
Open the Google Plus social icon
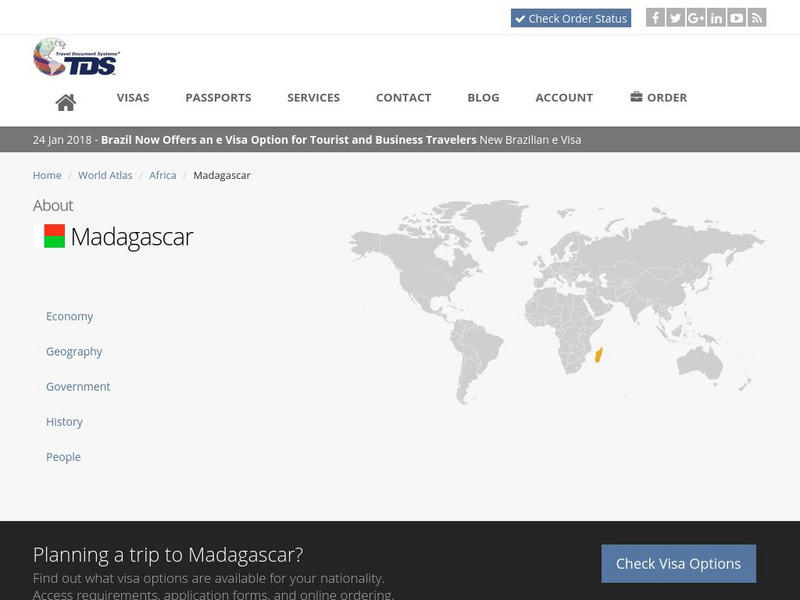(x=696, y=18)
